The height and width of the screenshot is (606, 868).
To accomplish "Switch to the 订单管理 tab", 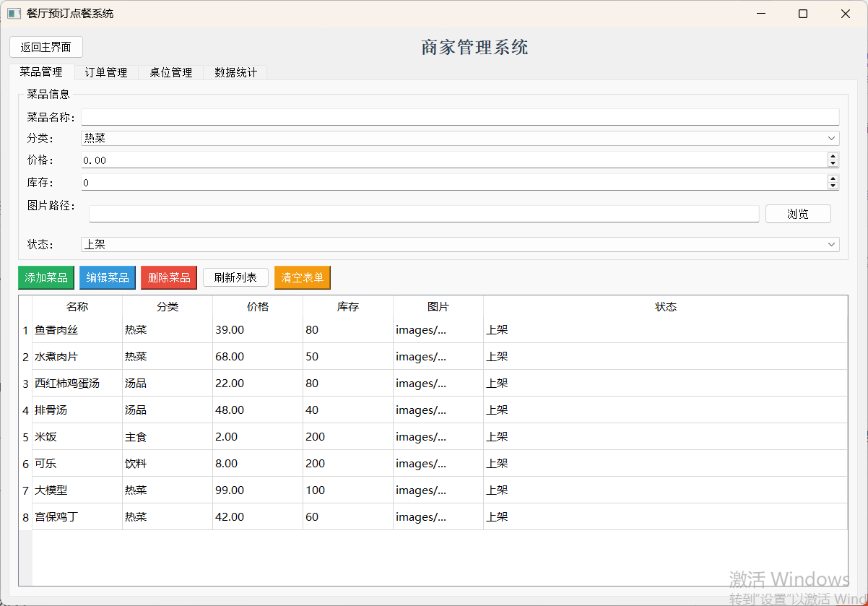I will [106, 72].
